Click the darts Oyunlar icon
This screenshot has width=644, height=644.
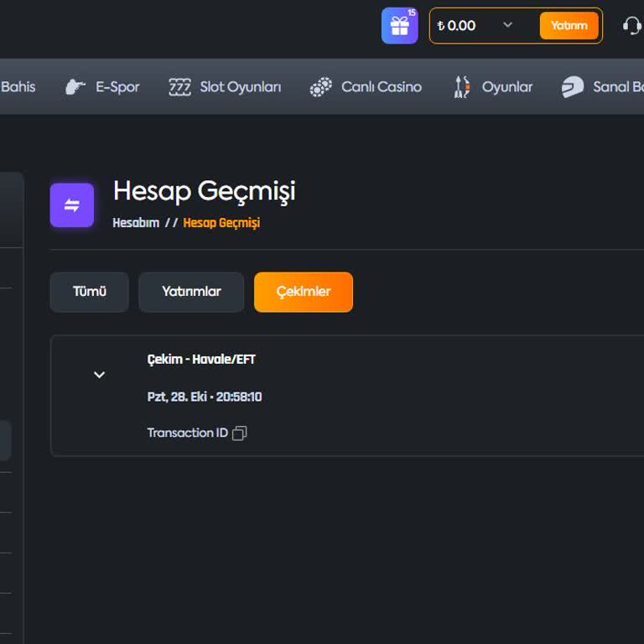pyautogui.click(x=462, y=86)
